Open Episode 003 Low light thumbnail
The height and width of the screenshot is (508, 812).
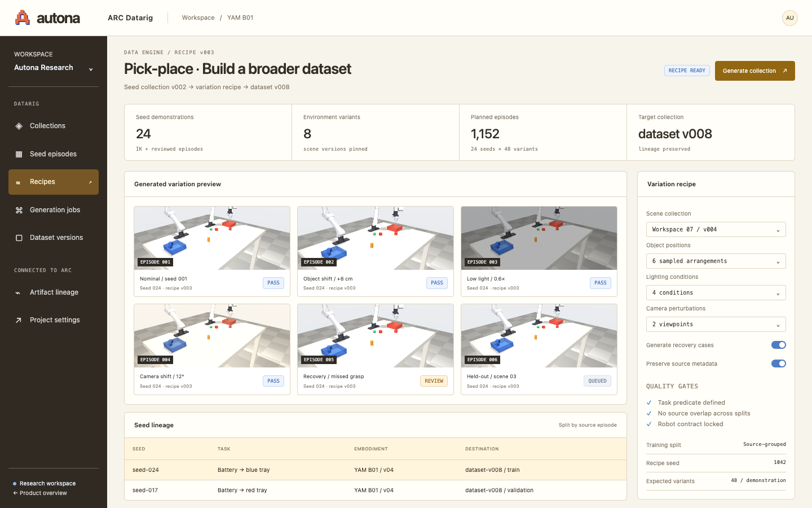[x=539, y=238]
